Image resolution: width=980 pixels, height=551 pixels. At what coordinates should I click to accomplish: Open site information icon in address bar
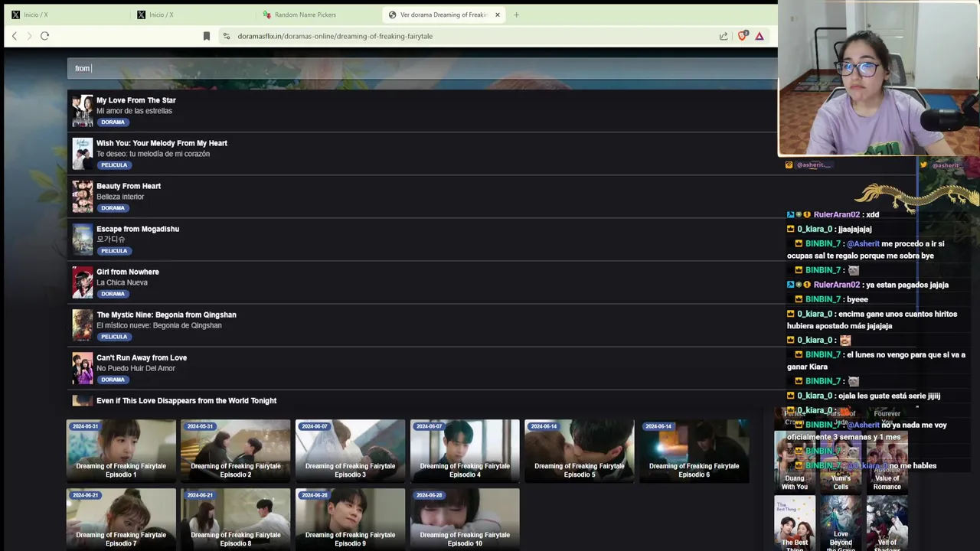[226, 36]
